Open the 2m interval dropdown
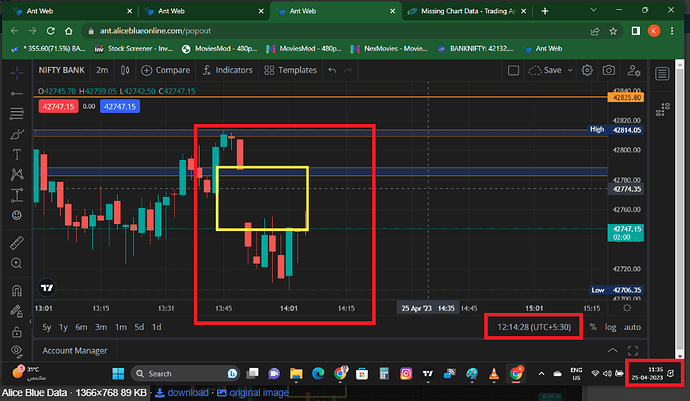Screen dimensions: 690x401 click(x=102, y=70)
